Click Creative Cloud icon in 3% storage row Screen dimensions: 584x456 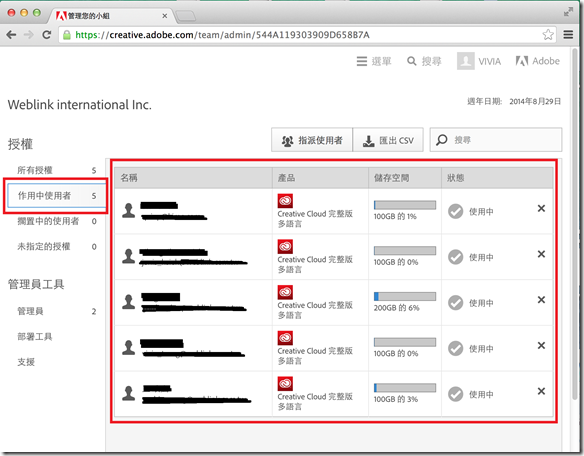pyautogui.click(x=285, y=384)
